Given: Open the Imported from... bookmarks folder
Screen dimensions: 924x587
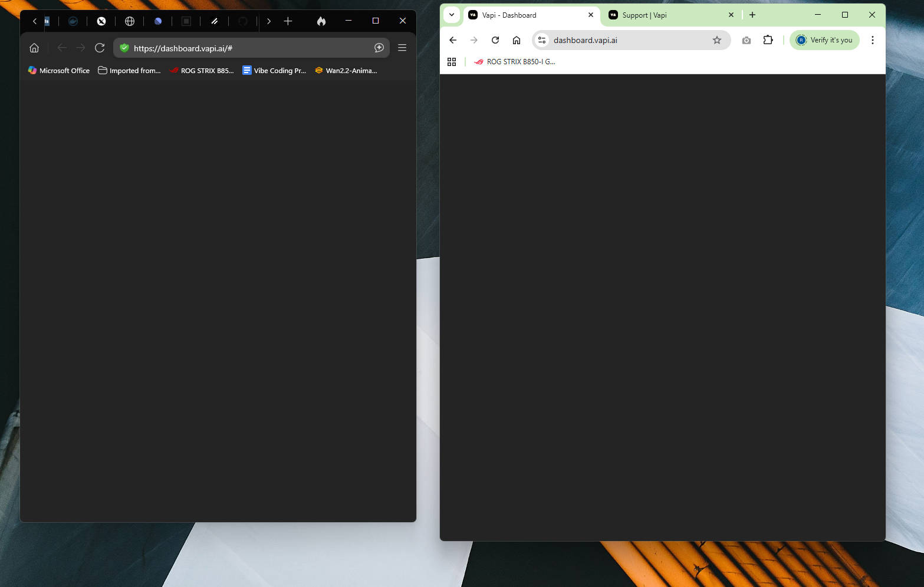Looking at the screenshot, I should [x=129, y=70].
